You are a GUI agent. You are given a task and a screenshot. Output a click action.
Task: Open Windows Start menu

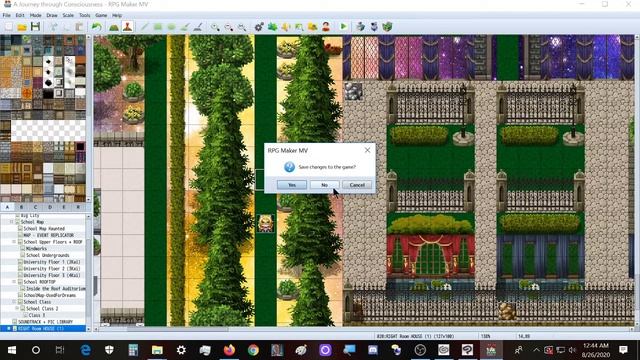(x=12, y=350)
